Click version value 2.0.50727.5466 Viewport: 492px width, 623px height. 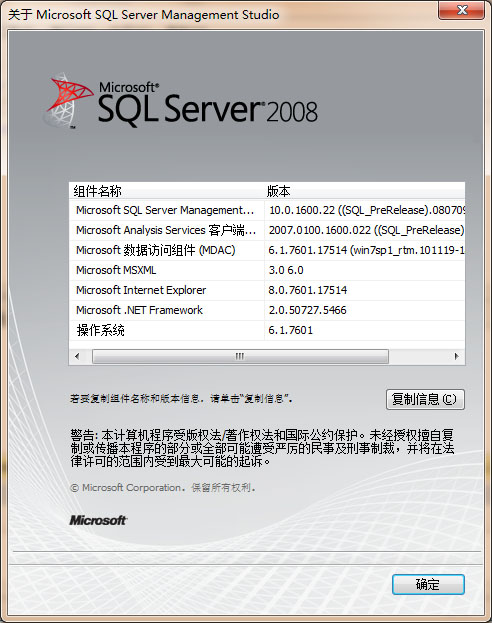(308, 310)
